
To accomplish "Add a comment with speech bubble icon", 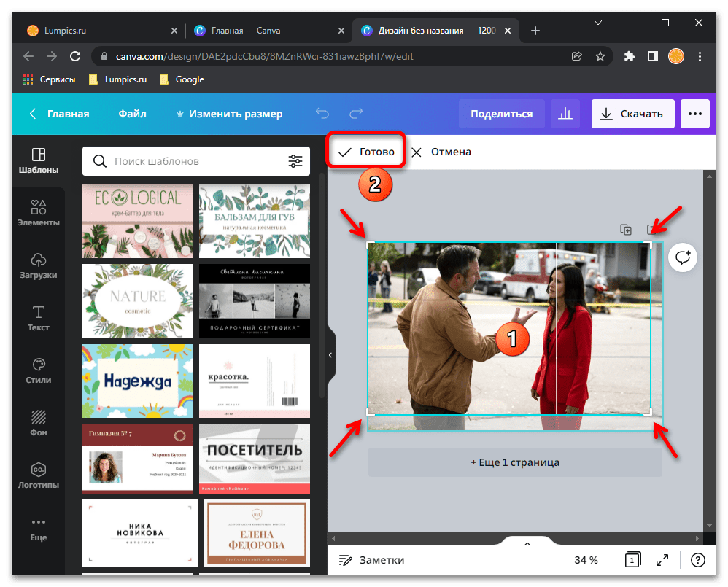I will (x=683, y=257).
